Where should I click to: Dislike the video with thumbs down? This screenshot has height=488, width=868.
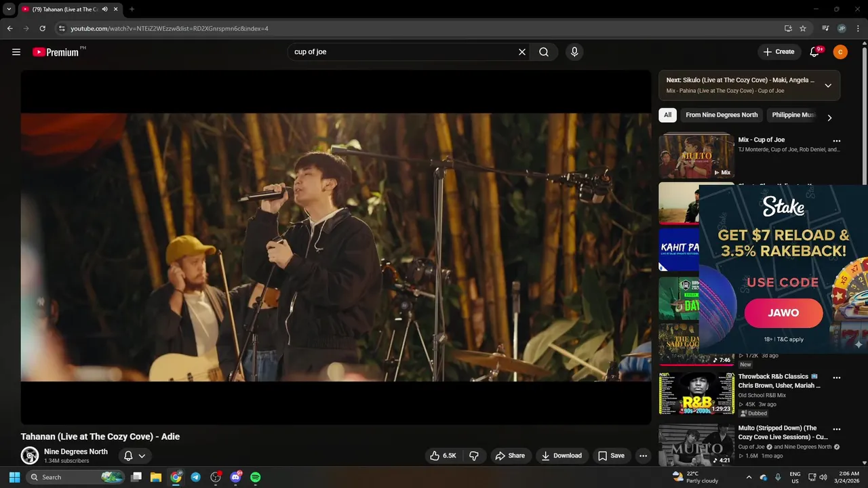pyautogui.click(x=474, y=455)
